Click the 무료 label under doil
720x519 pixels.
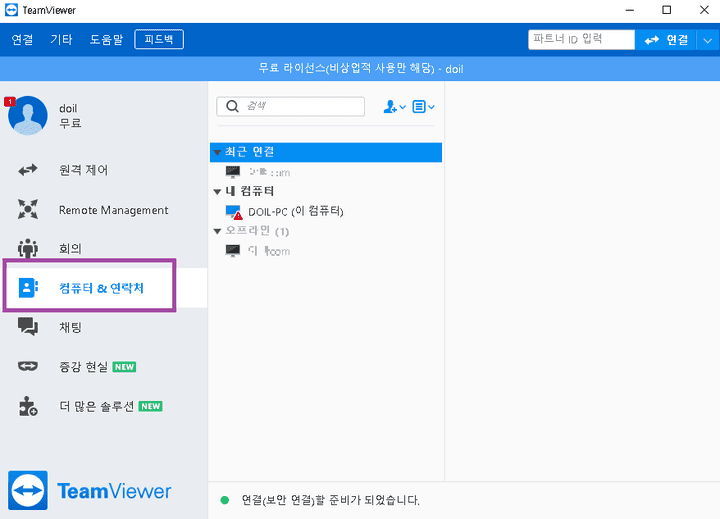click(70, 123)
